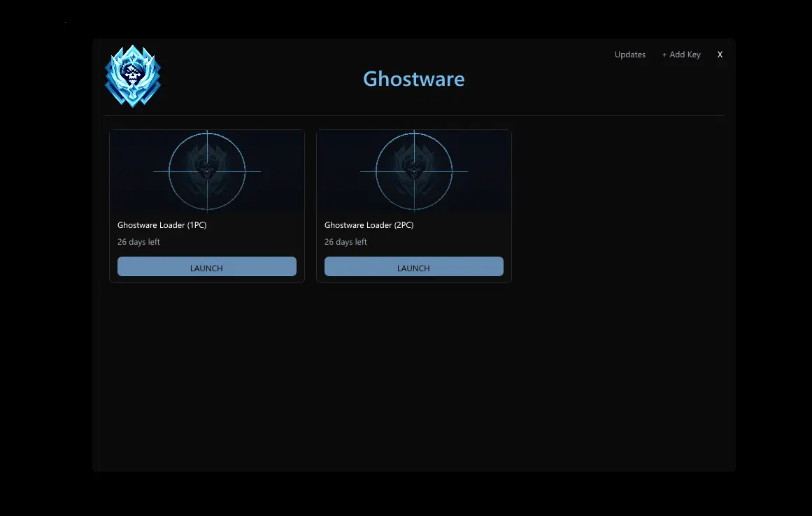Click the Ghostware skull crest logo
The image size is (812, 516).
click(x=133, y=76)
